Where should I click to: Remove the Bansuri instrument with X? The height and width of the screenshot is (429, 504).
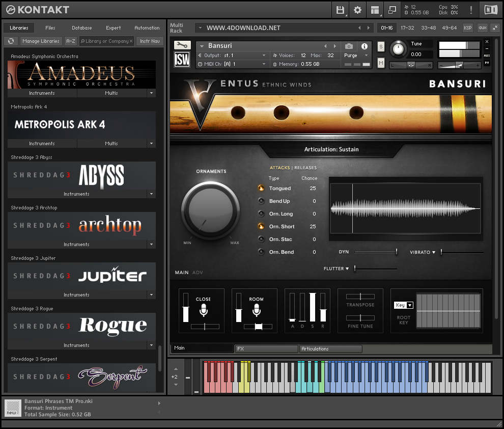point(487,41)
